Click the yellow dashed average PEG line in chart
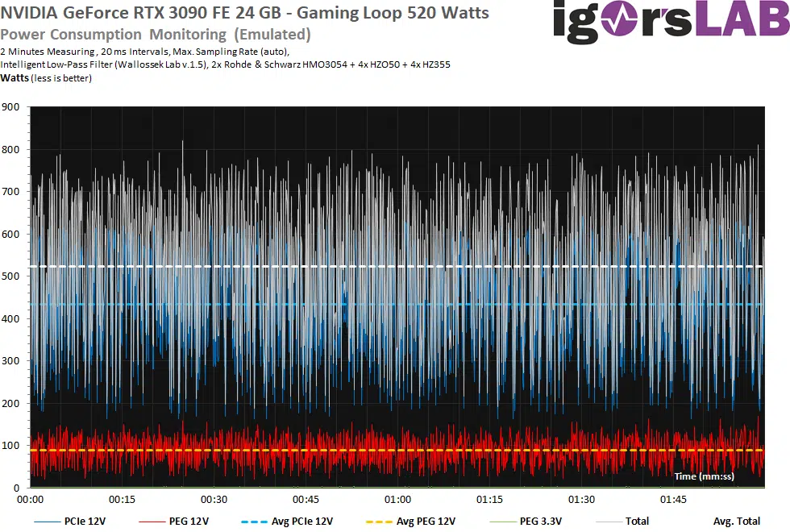This screenshot has height=532, width=790. (x=397, y=451)
